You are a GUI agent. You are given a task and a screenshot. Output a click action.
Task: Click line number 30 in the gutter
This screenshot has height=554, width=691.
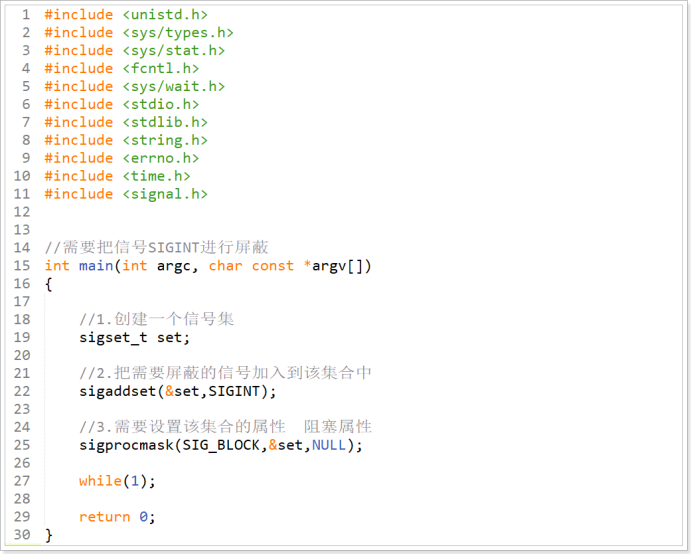point(22,535)
